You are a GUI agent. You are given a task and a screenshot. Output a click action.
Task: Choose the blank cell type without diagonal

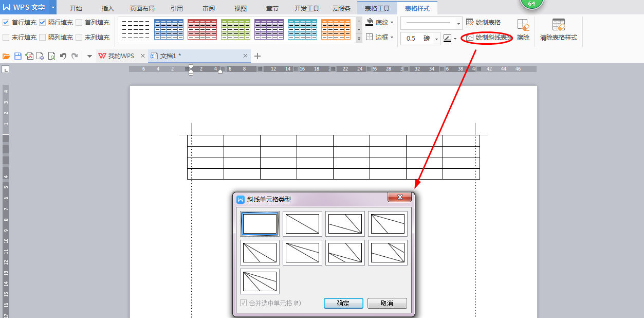[260, 224]
